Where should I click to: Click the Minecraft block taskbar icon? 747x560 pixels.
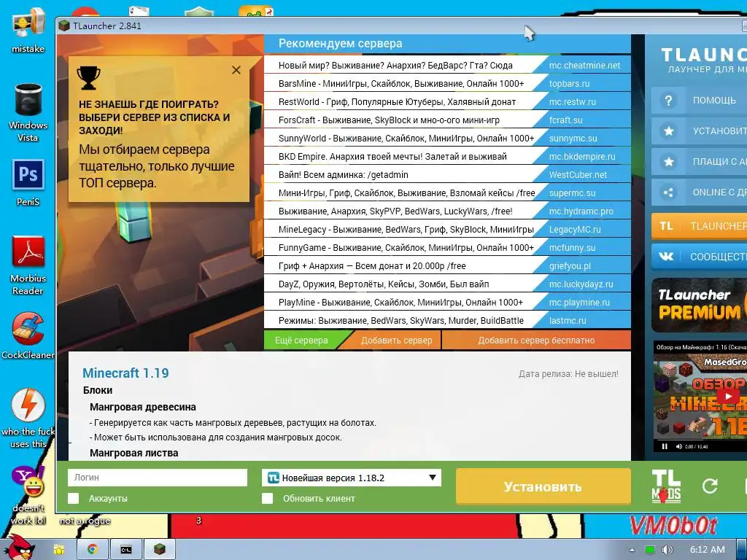160,550
